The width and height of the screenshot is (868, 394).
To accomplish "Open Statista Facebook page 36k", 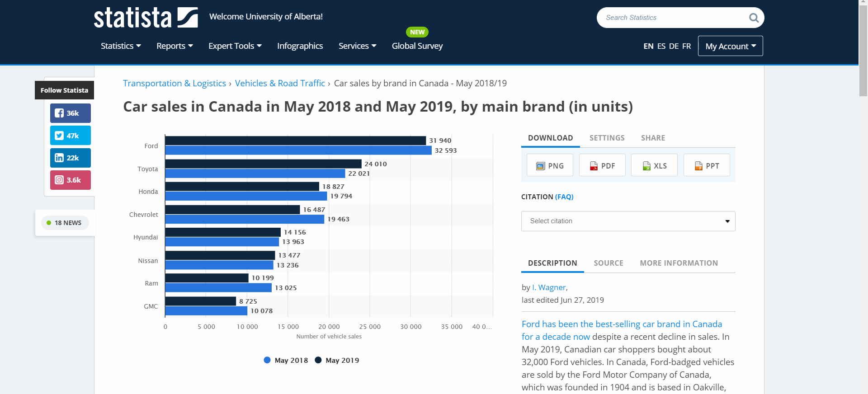I will [x=71, y=113].
